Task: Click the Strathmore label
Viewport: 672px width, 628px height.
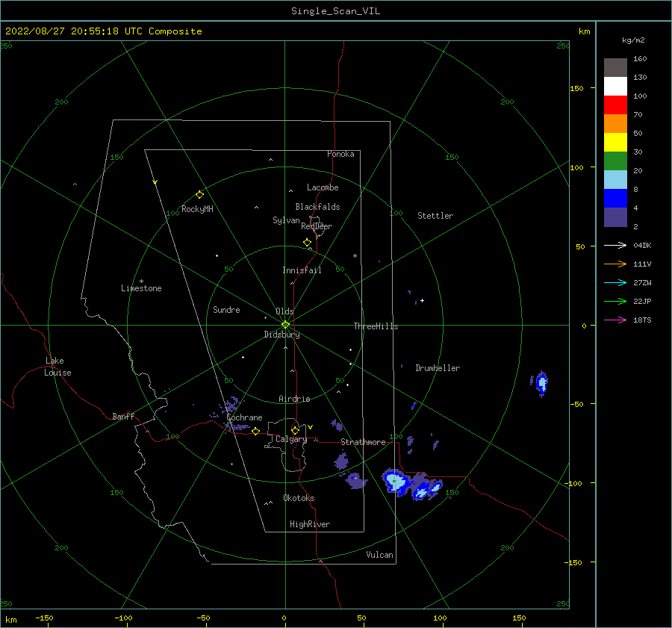Action: pos(363,442)
